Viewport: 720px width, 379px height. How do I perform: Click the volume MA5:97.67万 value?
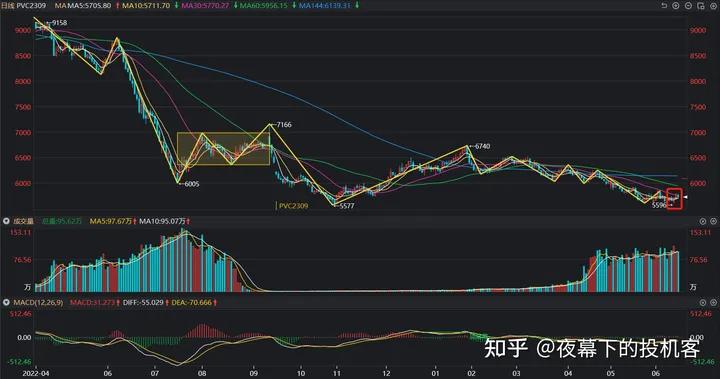click(x=111, y=221)
